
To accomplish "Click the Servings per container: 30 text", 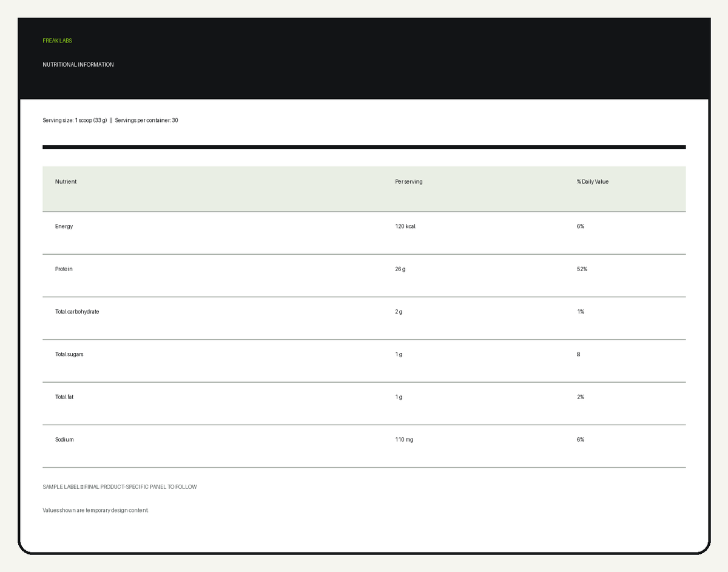I will pyautogui.click(x=146, y=121).
